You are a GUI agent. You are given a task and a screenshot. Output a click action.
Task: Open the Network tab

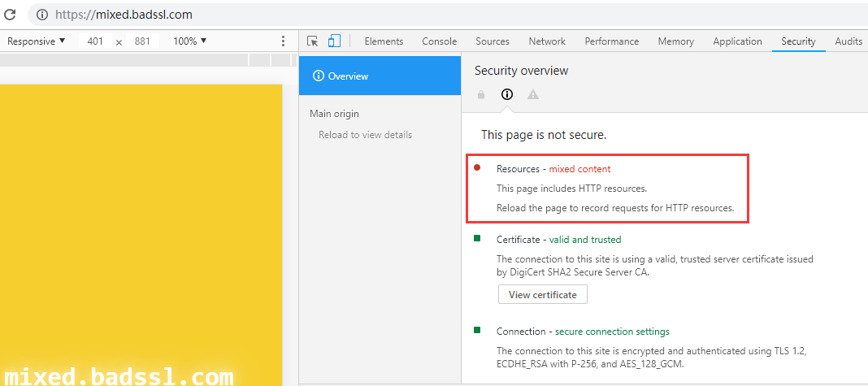tap(547, 41)
